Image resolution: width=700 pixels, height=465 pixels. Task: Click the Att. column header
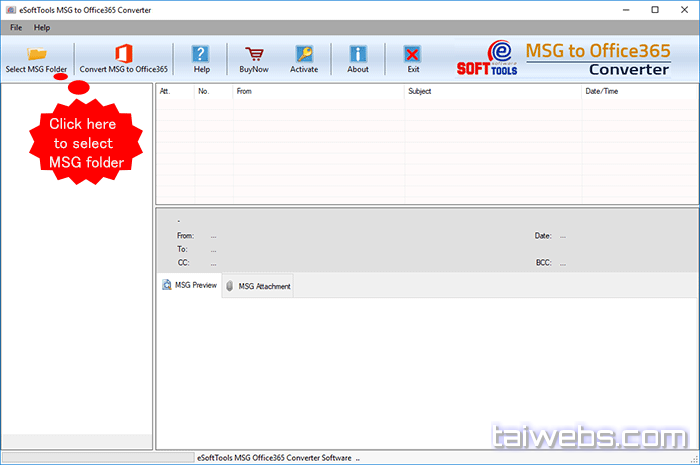tap(175, 91)
